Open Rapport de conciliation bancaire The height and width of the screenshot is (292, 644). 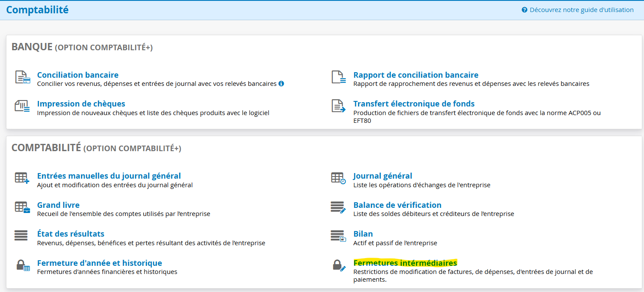click(416, 75)
